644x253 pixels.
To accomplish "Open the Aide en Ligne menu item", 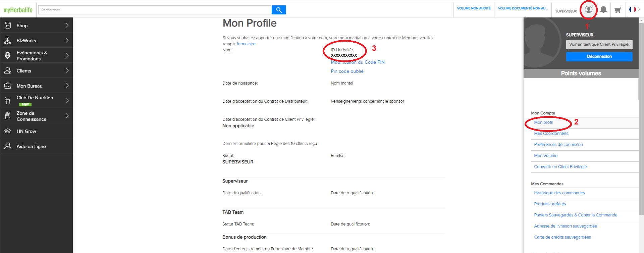I will pyautogui.click(x=37, y=146).
